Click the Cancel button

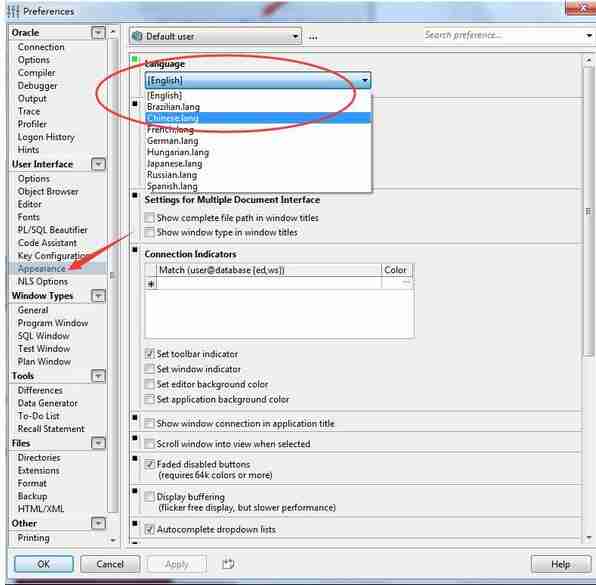pyautogui.click(x=110, y=564)
